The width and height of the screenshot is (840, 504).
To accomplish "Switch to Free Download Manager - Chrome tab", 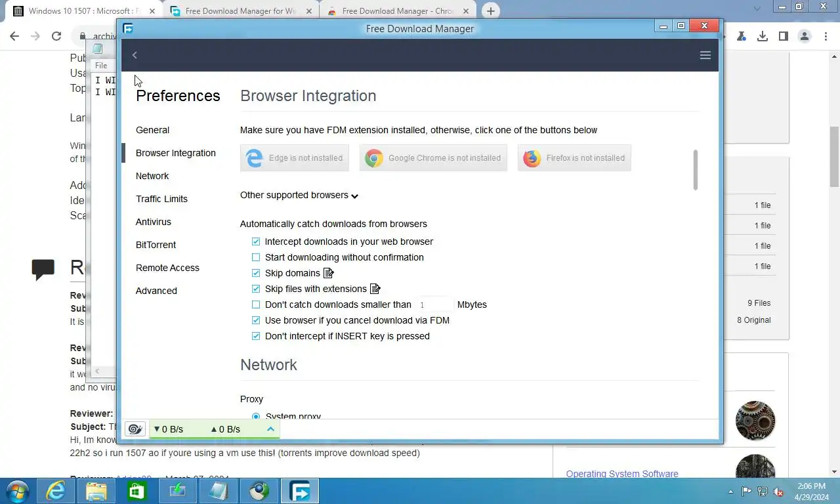I will tap(397, 11).
